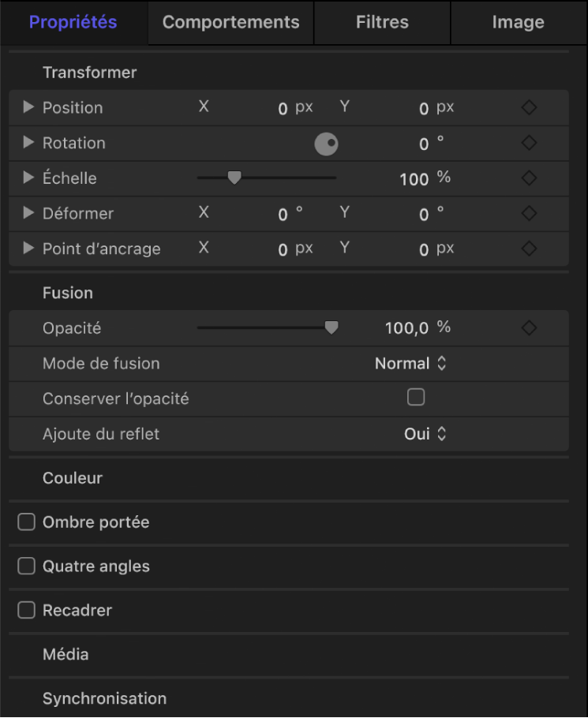The width and height of the screenshot is (588, 718).
Task: Click the Opacité keyframe diamond icon
Action: tap(529, 327)
